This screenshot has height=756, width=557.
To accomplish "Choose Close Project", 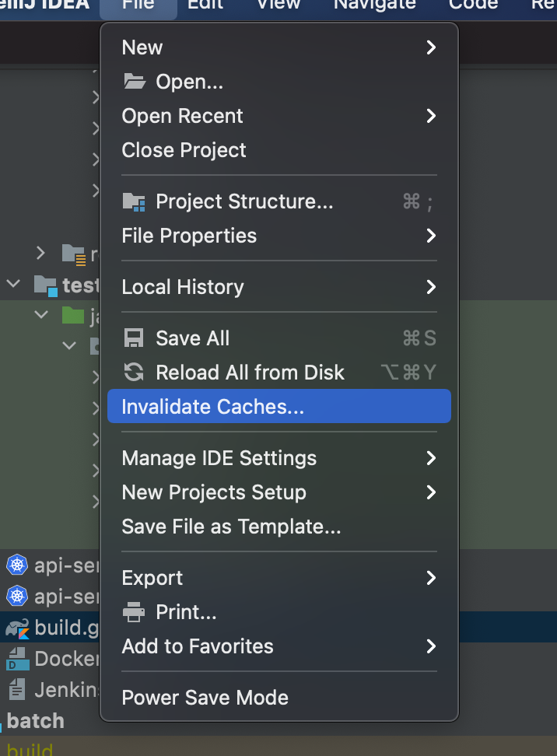I will point(184,150).
